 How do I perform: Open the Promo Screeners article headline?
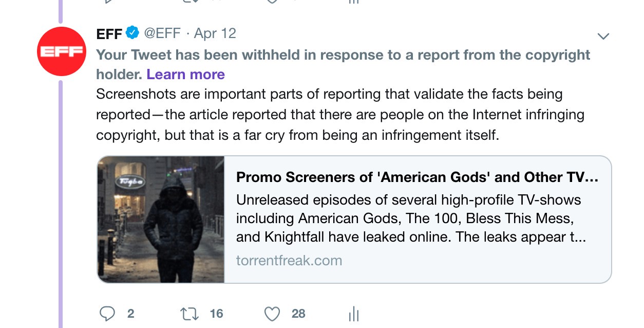(416, 177)
